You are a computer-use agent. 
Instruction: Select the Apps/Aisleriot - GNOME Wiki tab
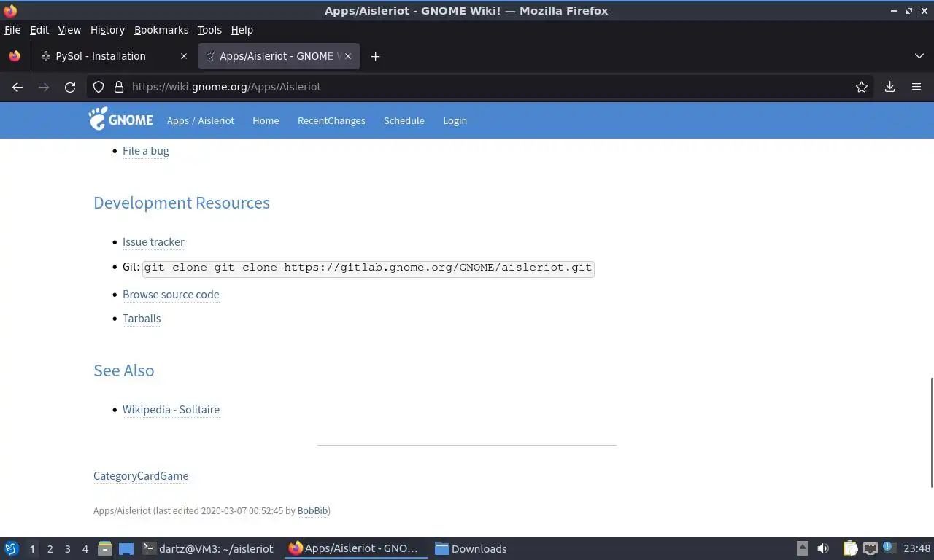point(278,56)
